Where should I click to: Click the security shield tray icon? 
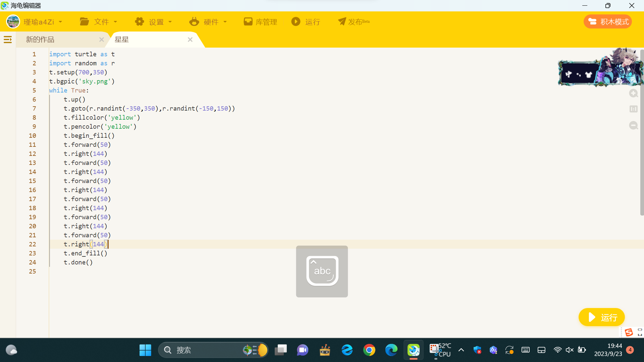pyautogui.click(x=477, y=350)
